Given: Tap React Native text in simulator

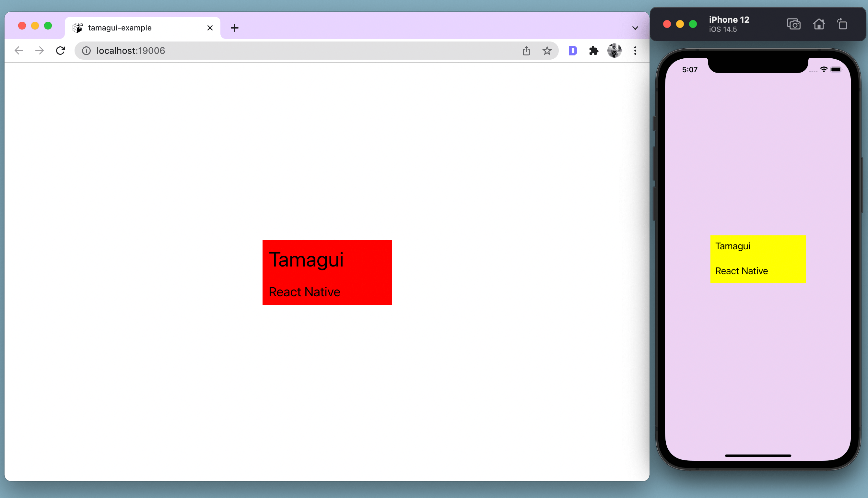Looking at the screenshot, I should 742,271.
